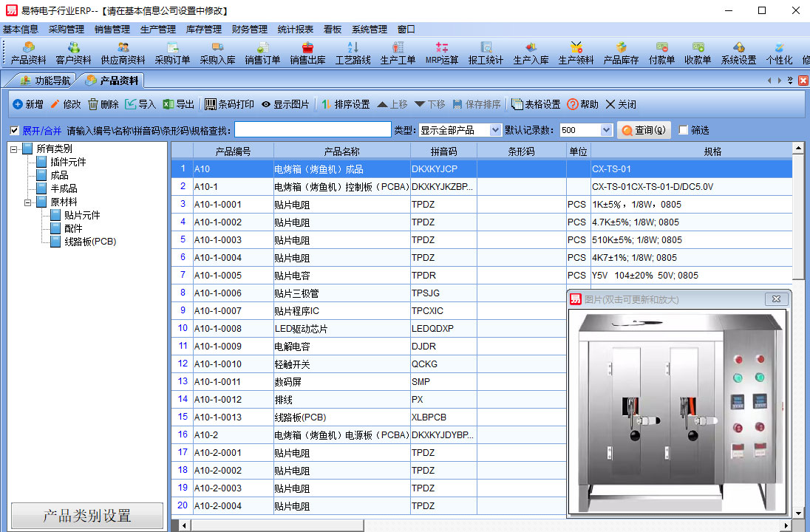Screen dimensions: 810x532
Task: Uncheck the 展开/合并 checkbox
Action: click(15, 131)
